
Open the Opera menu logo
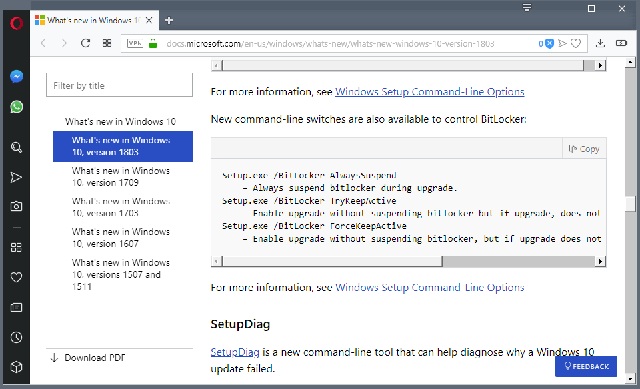tap(16, 23)
